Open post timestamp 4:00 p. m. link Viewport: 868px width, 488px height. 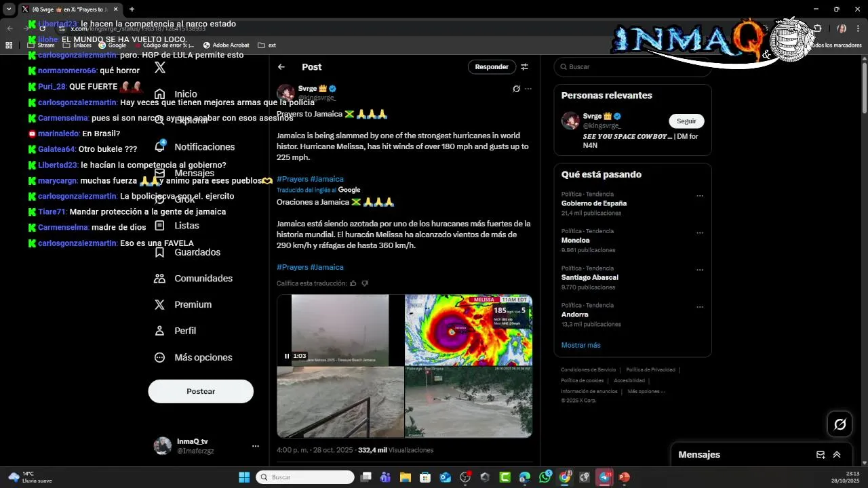[x=315, y=450]
